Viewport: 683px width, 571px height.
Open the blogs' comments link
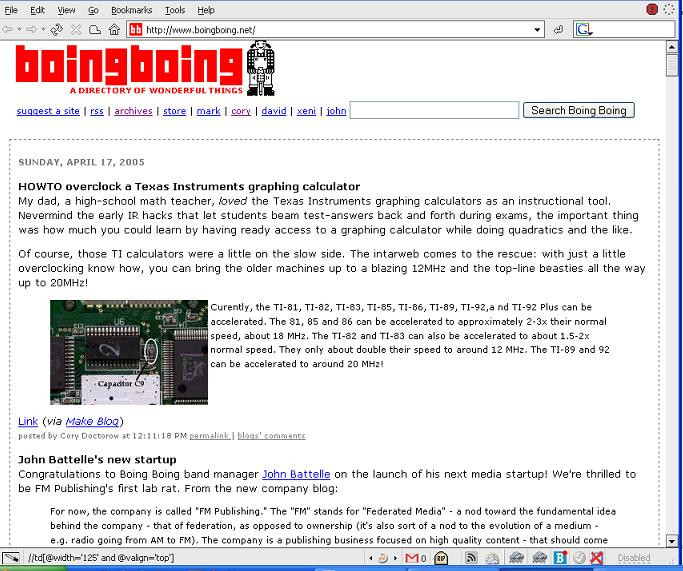point(271,436)
